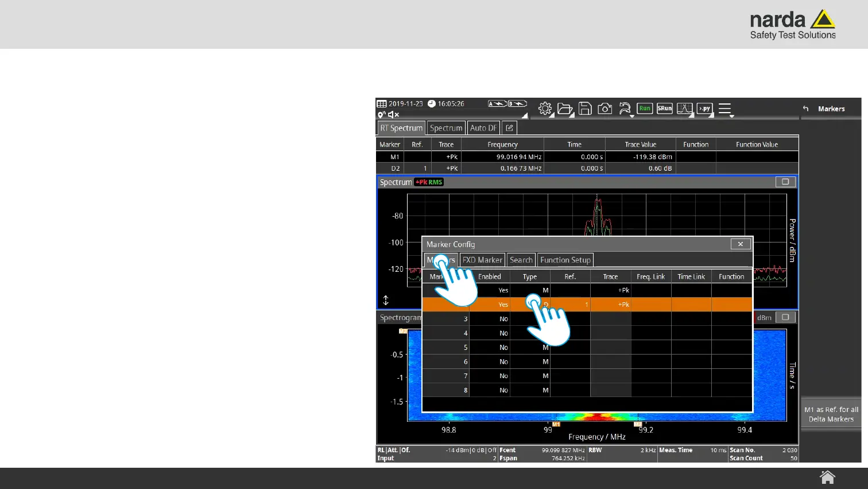Go to home via the house icon
This screenshot has width=868, height=489.
click(x=827, y=477)
